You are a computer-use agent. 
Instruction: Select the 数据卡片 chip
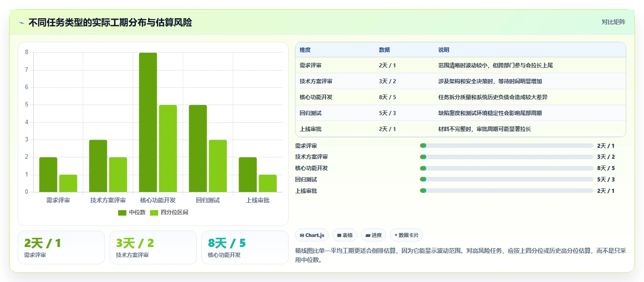[x=406, y=235]
